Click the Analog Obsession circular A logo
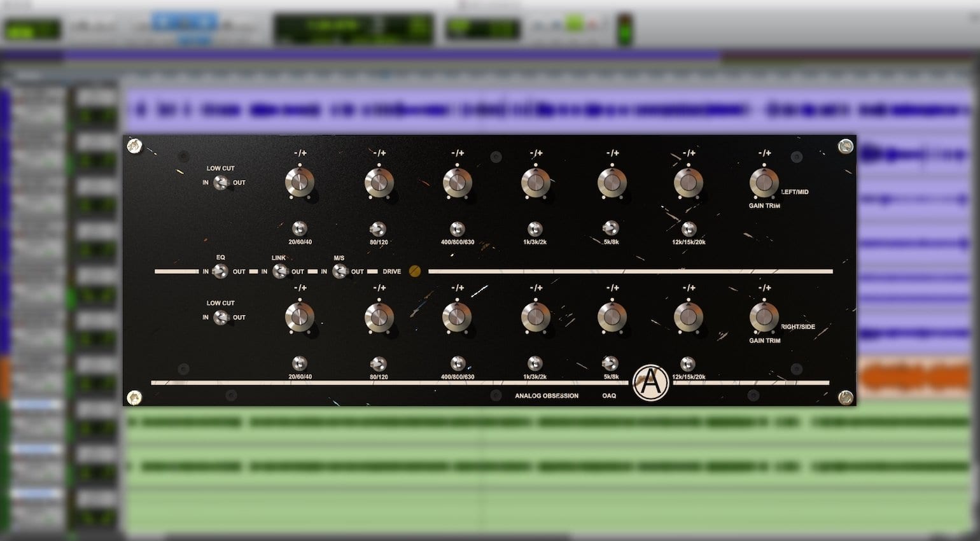 [x=650, y=383]
